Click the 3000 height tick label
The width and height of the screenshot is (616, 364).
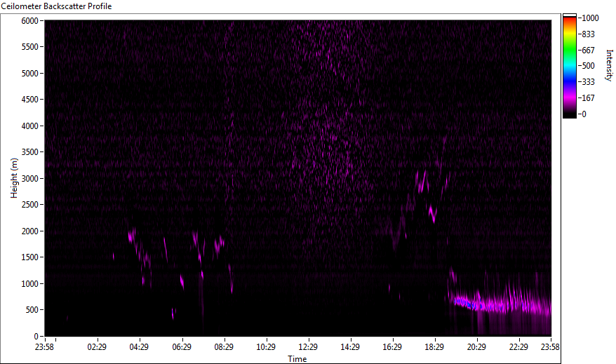click(x=30, y=179)
